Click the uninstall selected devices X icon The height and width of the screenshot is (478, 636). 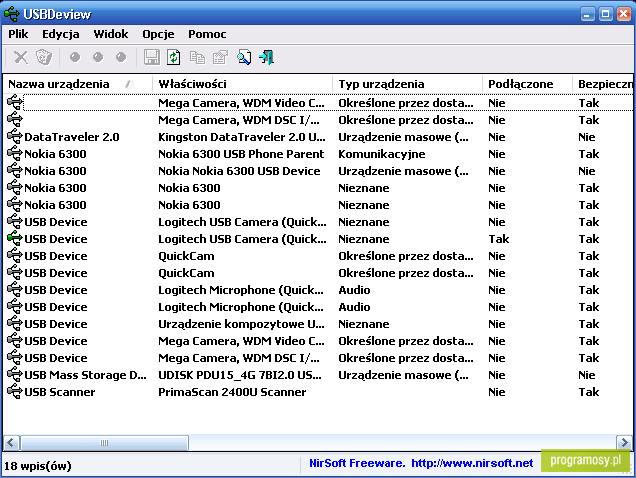point(21,57)
